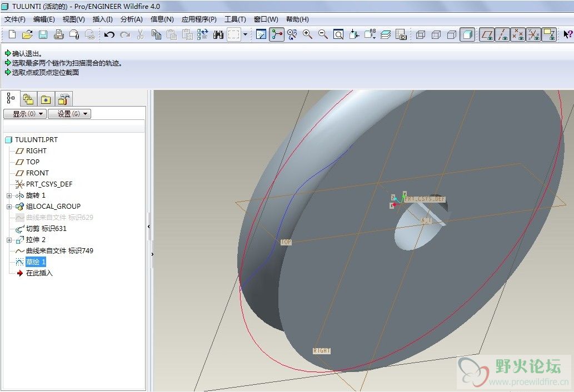Open the 编辑(E) menu
Viewport: 574px width, 392px height.
(x=44, y=19)
